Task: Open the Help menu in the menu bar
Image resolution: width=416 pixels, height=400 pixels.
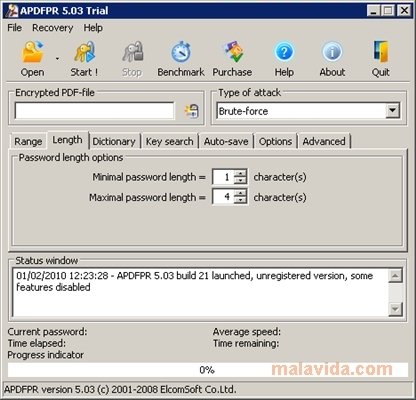Action: point(93,28)
